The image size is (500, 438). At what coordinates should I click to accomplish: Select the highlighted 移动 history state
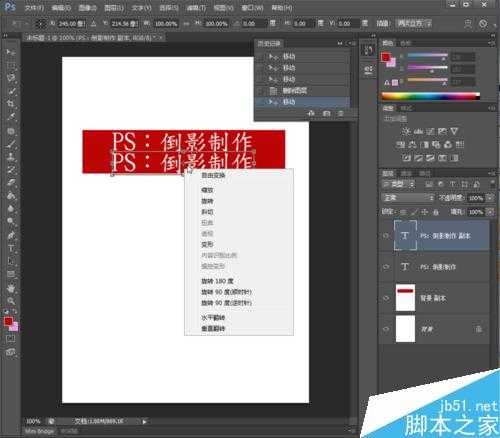[302, 102]
